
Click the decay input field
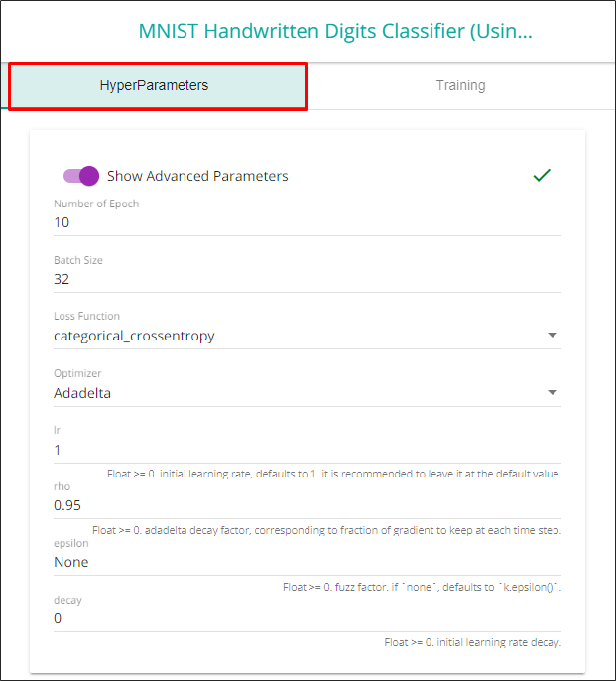[x=308, y=618]
